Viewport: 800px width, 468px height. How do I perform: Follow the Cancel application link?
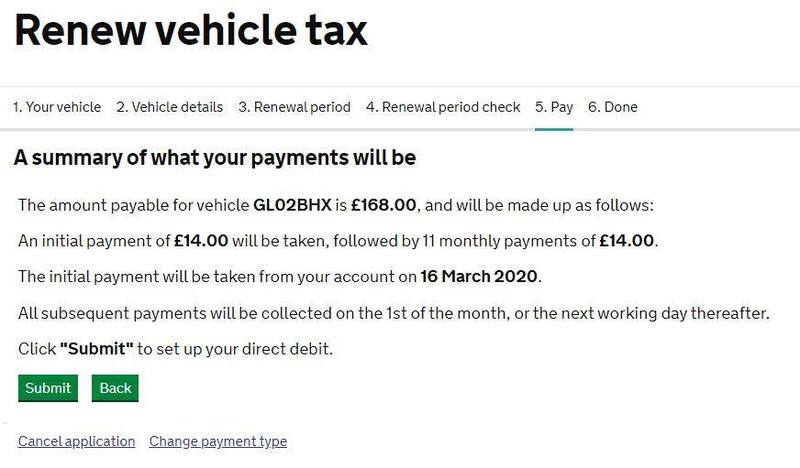click(76, 441)
